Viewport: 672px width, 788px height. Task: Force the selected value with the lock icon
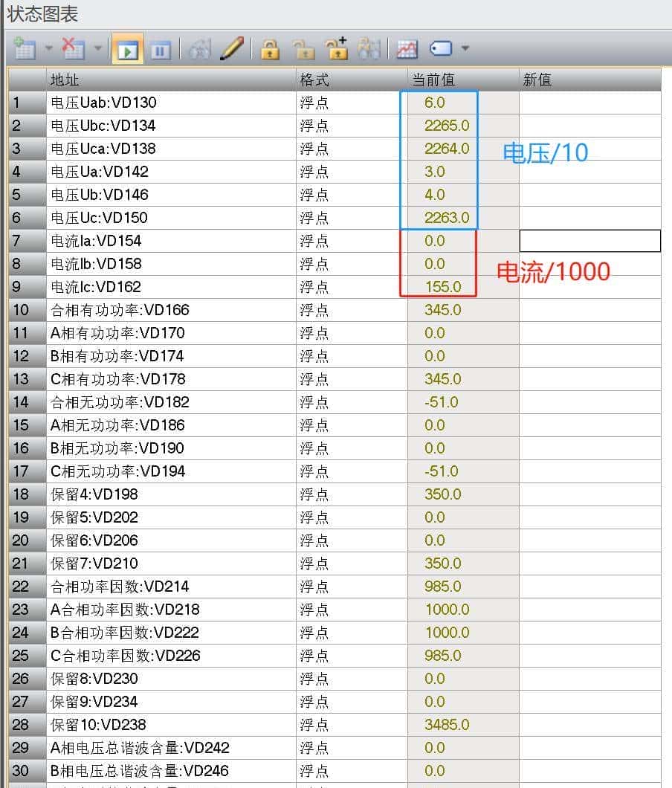coord(271,49)
